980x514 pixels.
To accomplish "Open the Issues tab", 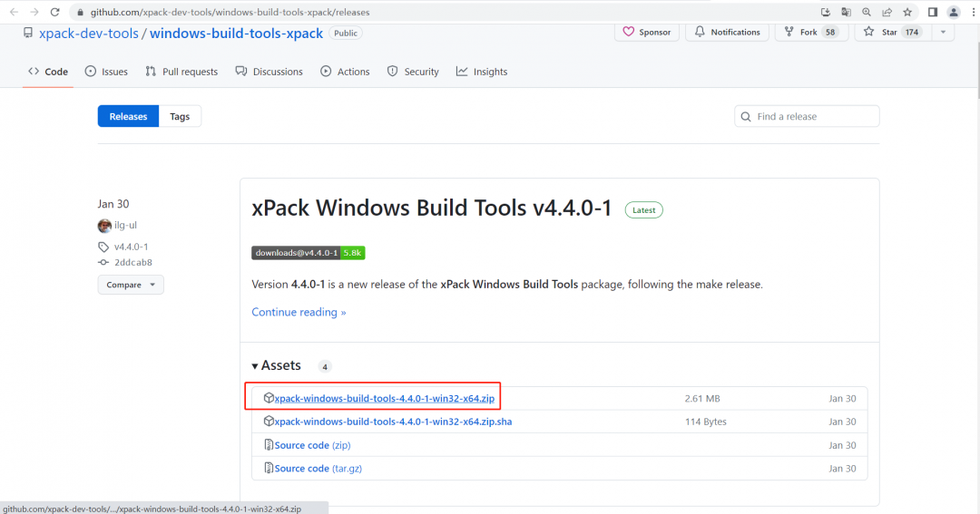I will tap(106, 72).
